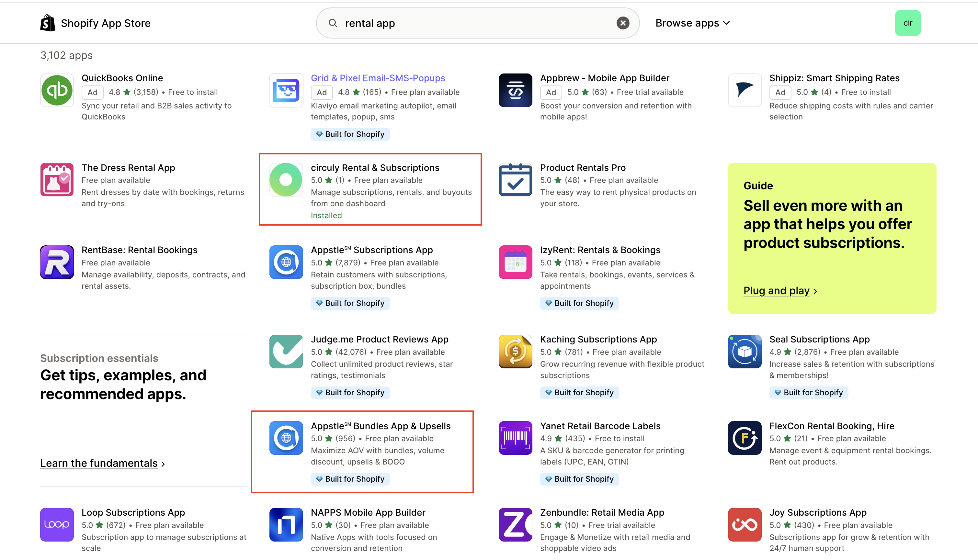Click the Shippiz Smart Shipping Rates icon

coord(745,90)
